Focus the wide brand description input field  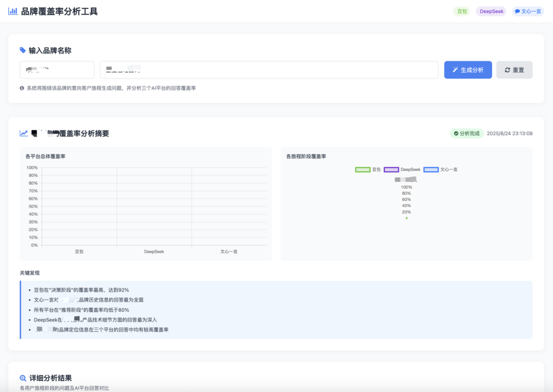click(x=269, y=70)
